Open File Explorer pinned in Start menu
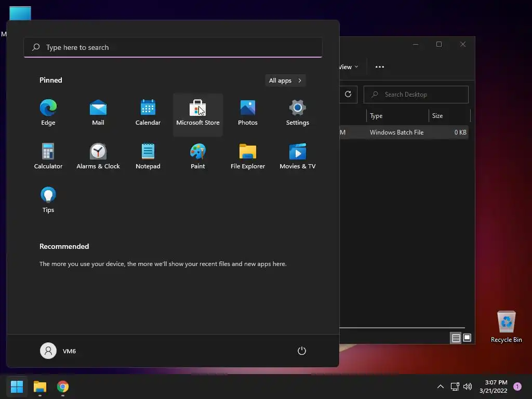532x399 pixels. click(248, 156)
